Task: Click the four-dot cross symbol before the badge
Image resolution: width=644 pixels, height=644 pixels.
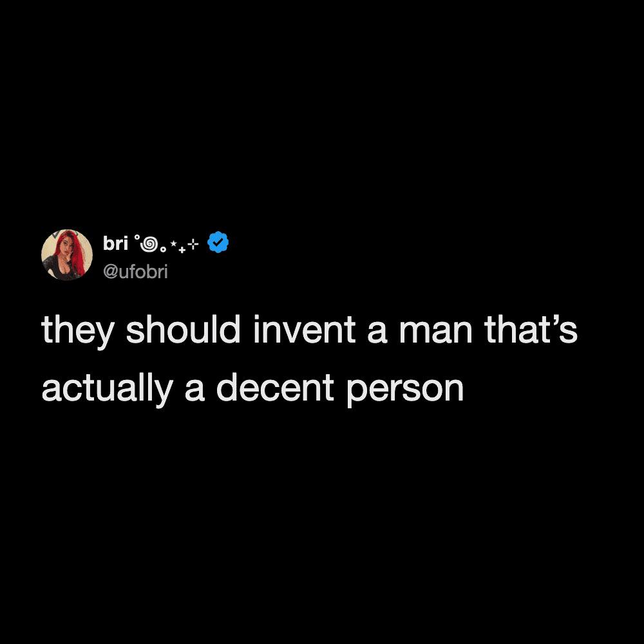Action: [193, 244]
